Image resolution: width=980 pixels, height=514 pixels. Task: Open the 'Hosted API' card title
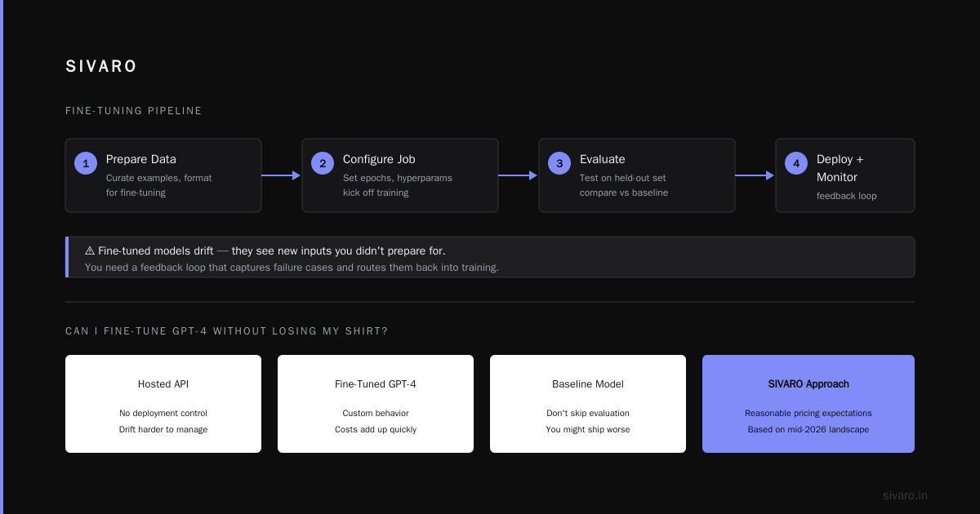point(163,383)
